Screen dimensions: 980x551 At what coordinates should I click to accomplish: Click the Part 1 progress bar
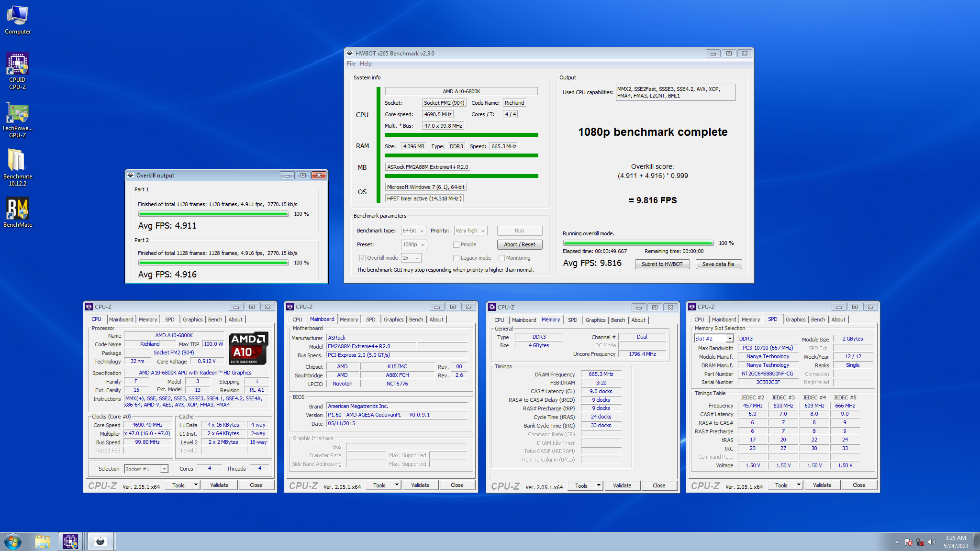pyautogui.click(x=213, y=214)
